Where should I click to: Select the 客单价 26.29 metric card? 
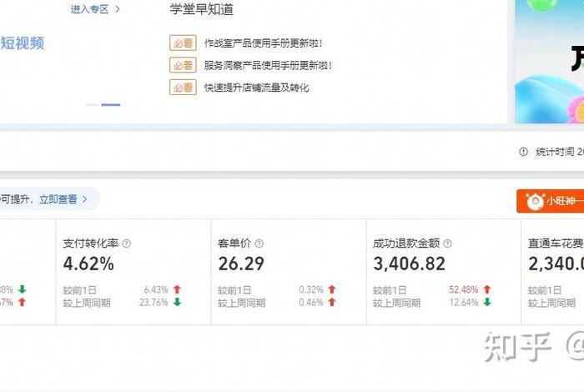click(289, 272)
